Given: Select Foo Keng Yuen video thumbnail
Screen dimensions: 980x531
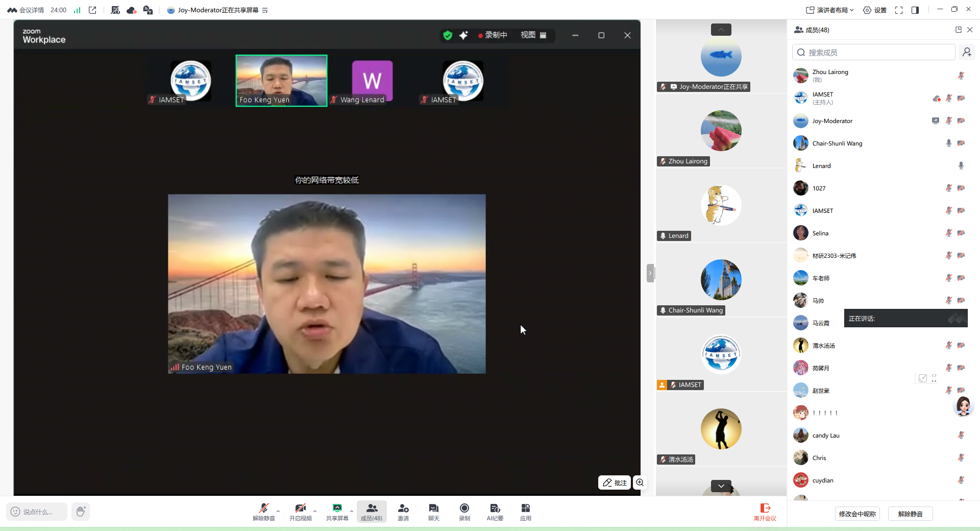Looking at the screenshot, I should [281, 81].
